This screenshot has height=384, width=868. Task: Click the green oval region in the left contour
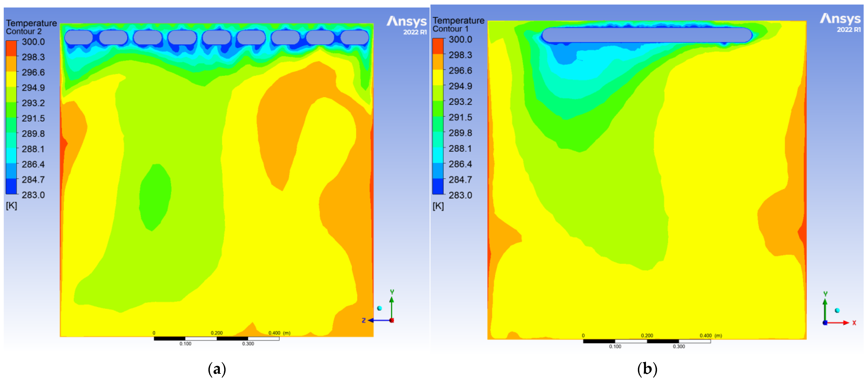coord(155,197)
